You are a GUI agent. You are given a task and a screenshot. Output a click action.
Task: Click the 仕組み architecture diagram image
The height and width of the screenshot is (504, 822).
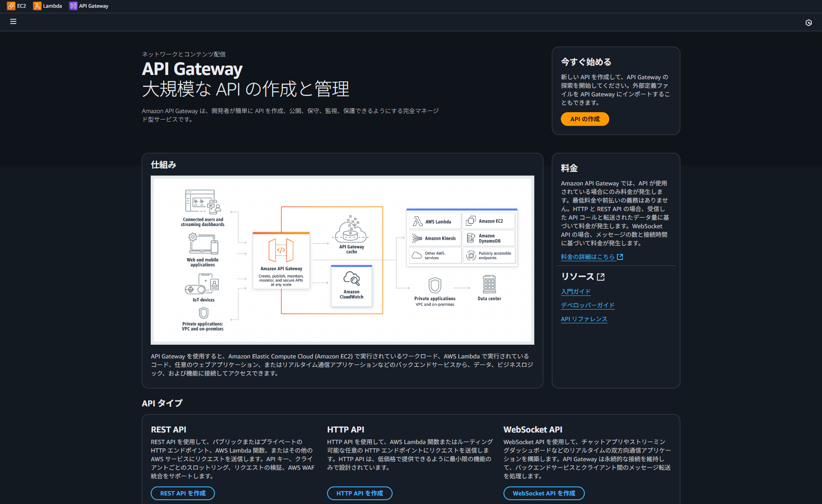coord(342,260)
